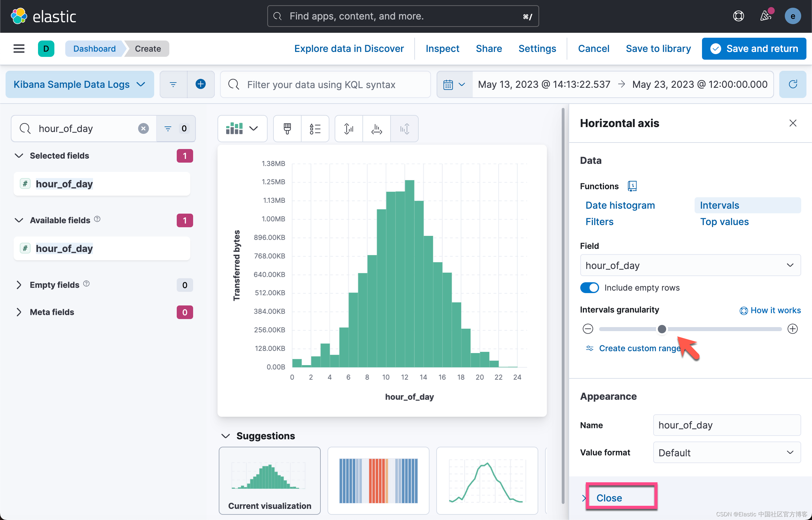Increase intervals granularity with the plus icon
This screenshot has width=812, height=520.
tap(792, 329)
